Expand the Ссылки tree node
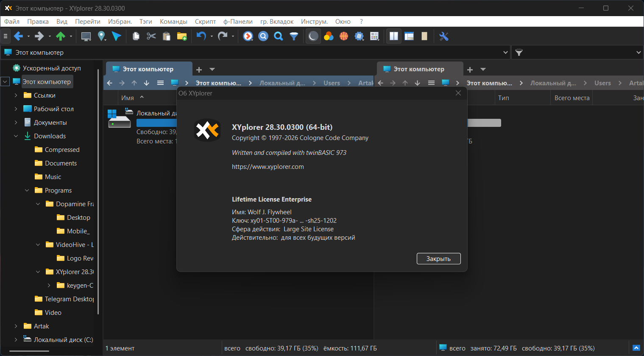 (x=16, y=95)
